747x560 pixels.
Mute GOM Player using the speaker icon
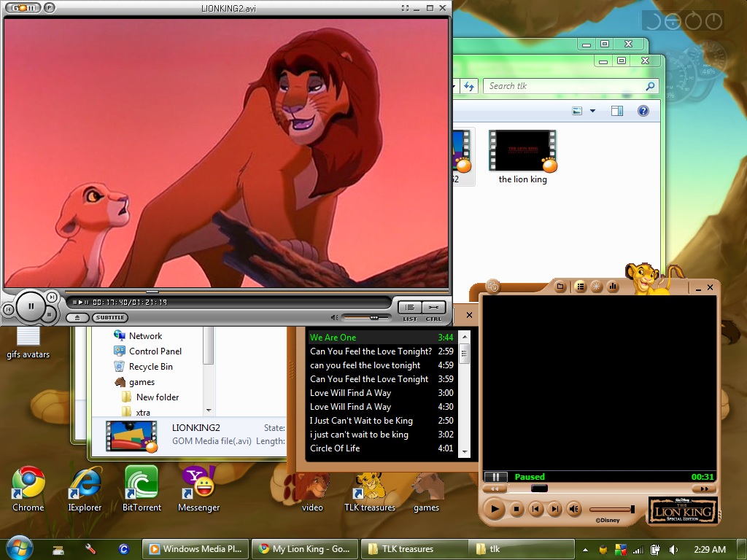[334, 317]
